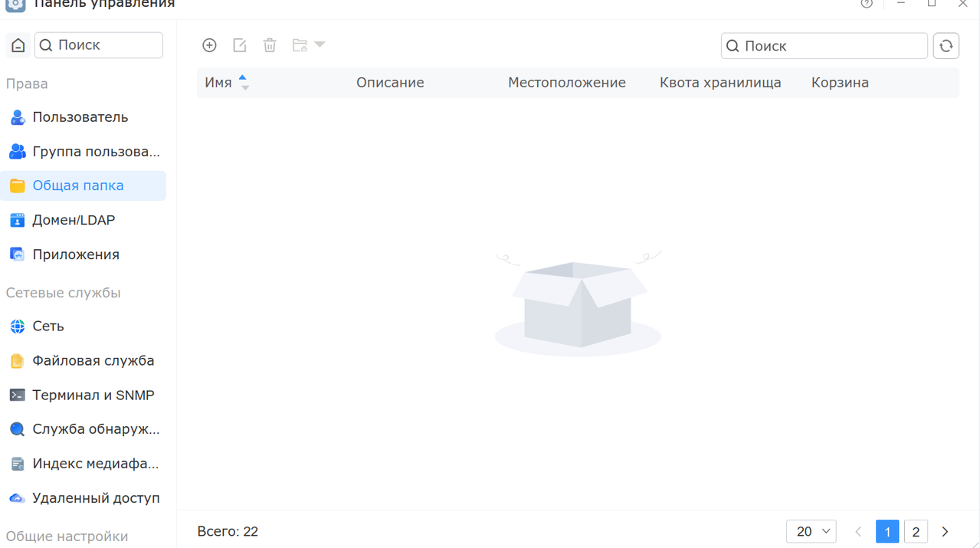
Task: Click the Общие настройки section heading
Action: [67, 537]
